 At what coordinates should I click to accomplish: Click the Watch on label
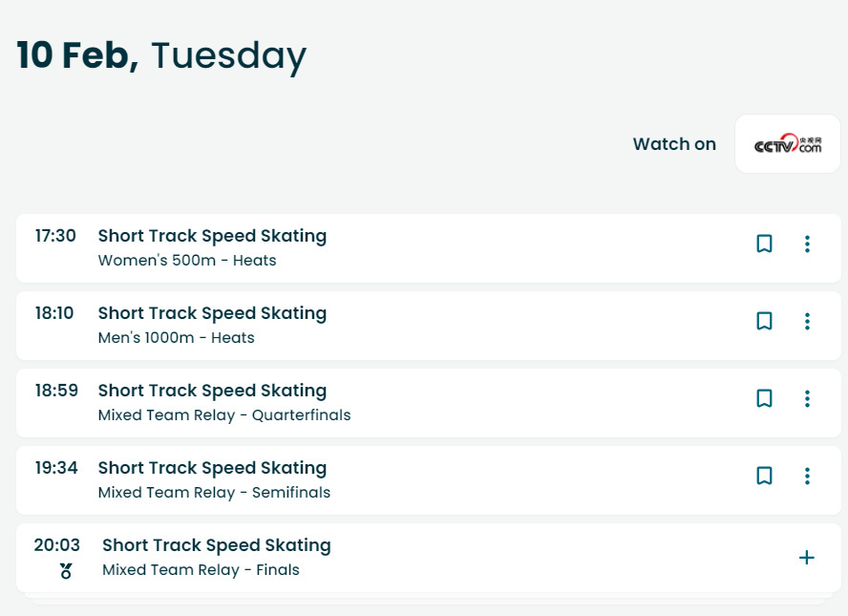click(x=674, y=144)
